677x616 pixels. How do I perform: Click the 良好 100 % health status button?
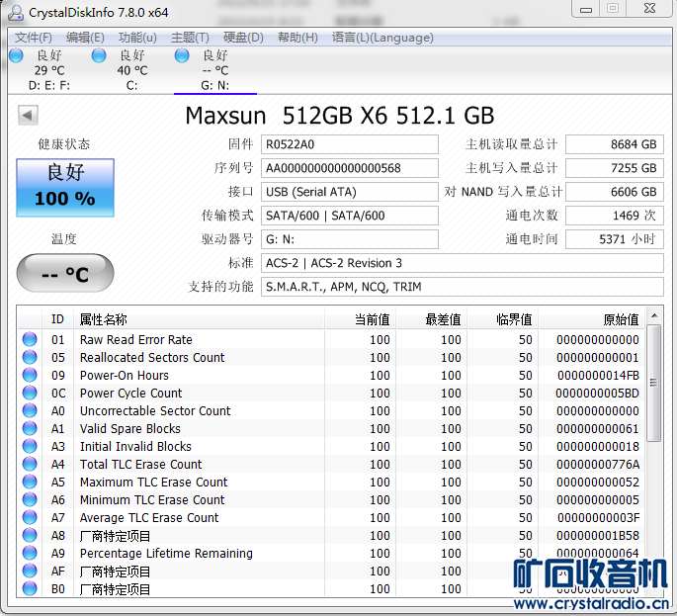point(65,188)
